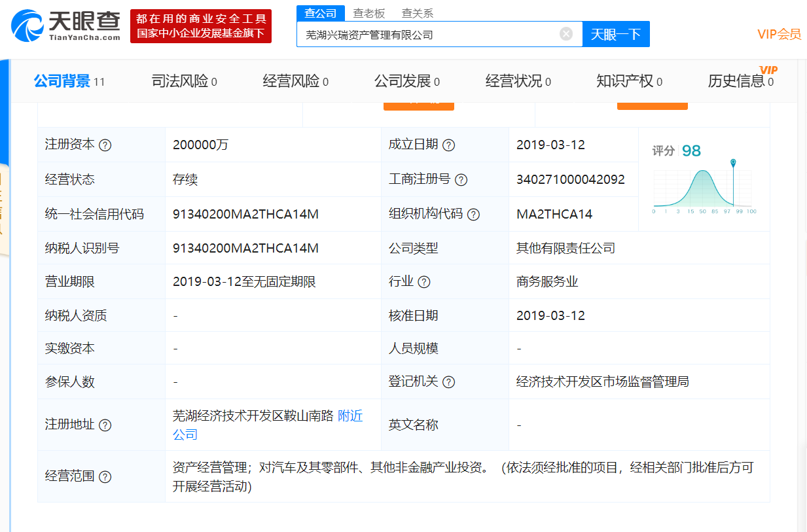Open help icon beside 登记机关

coord(448,382)
